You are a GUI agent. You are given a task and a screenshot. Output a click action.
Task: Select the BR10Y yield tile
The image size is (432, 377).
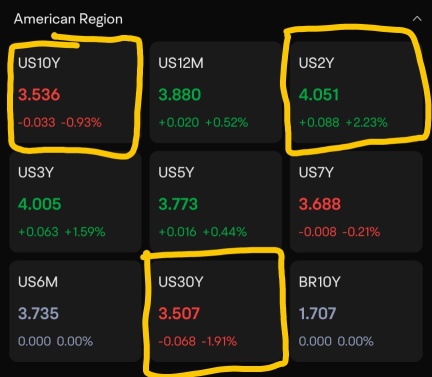pos(356,311)
